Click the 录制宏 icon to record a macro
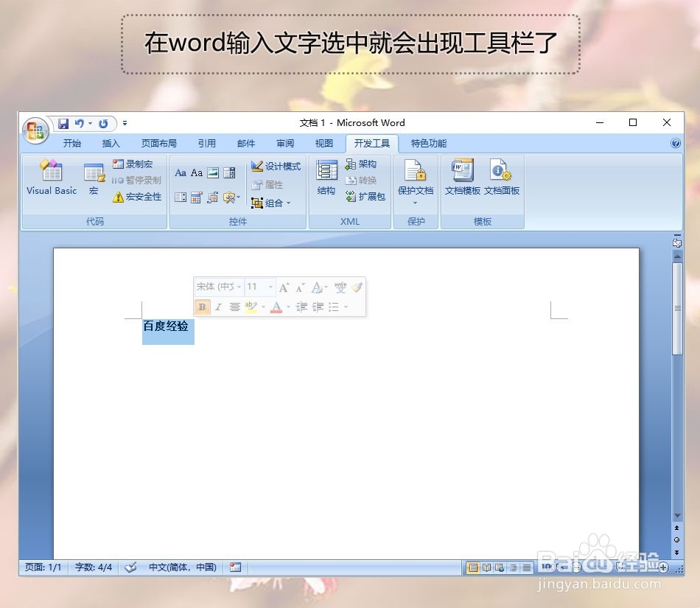 click(133, 164)
